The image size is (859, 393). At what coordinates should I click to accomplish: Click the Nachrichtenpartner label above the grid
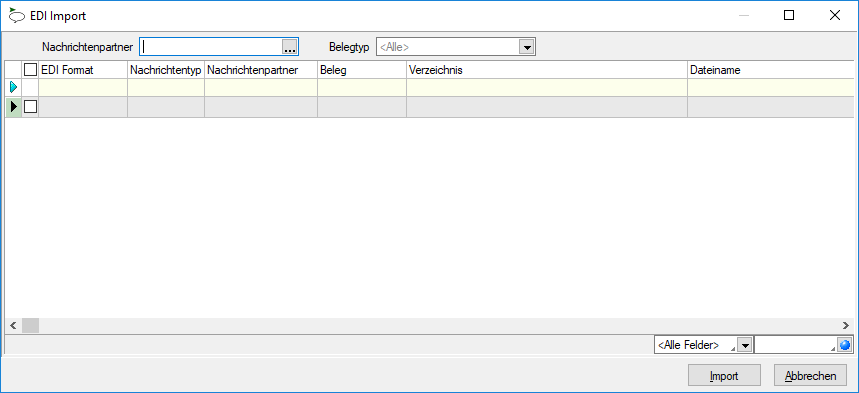pyautogui.click(x=88, y=48)
